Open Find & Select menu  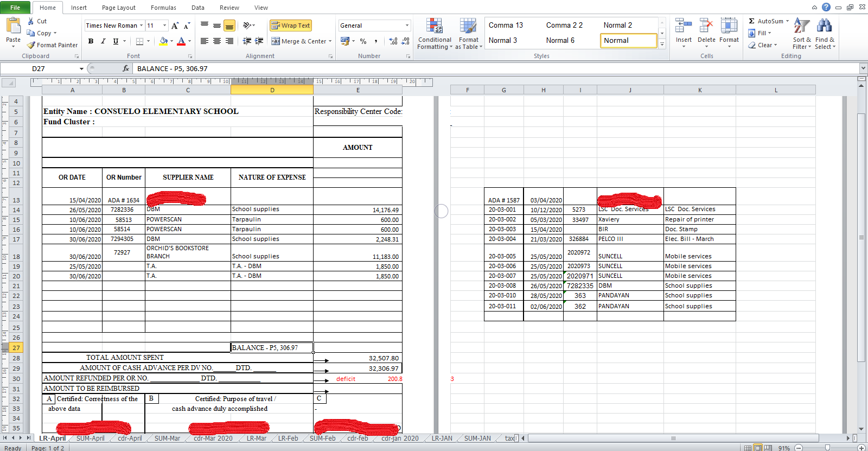tap(825, 34)
